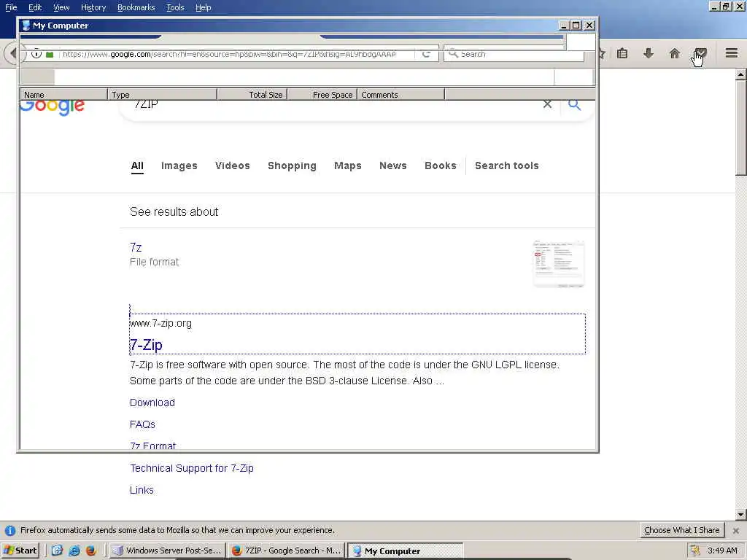This screenshot has width=747, height=560.
Task: Clear the Google search box with X
Action: (x=547, y=104)
